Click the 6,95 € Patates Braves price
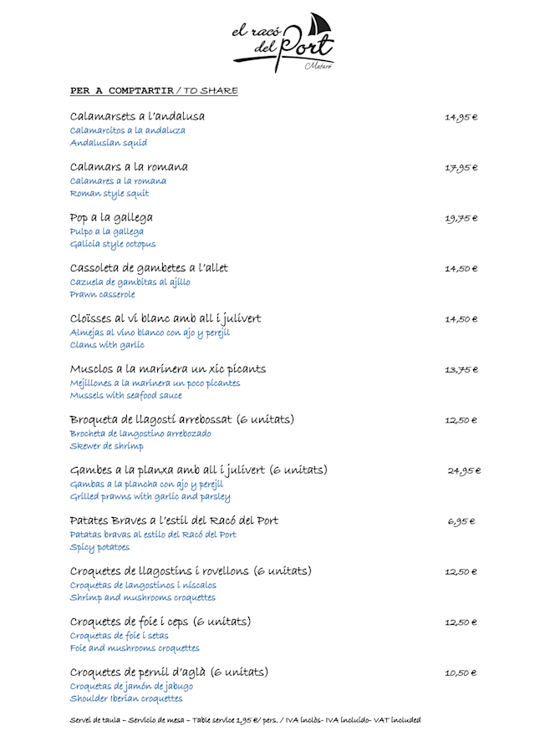The width and height of the screenshot is (535, 756). tap(461, 522)
